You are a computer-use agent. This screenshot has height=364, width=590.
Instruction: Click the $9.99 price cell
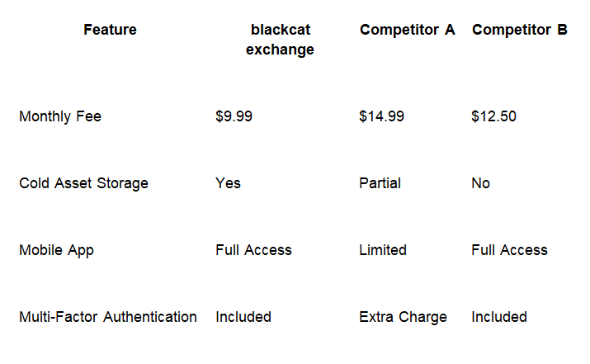tap(234, 116)
